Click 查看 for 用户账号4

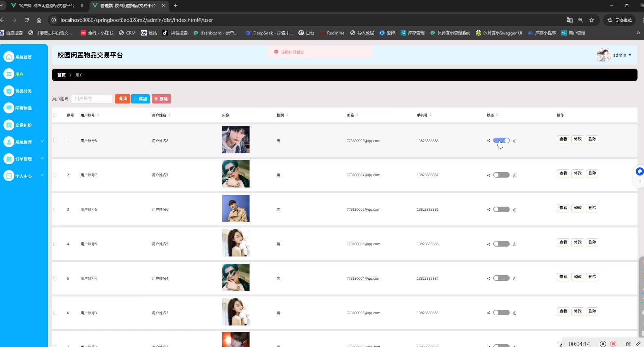pos(563,277)
